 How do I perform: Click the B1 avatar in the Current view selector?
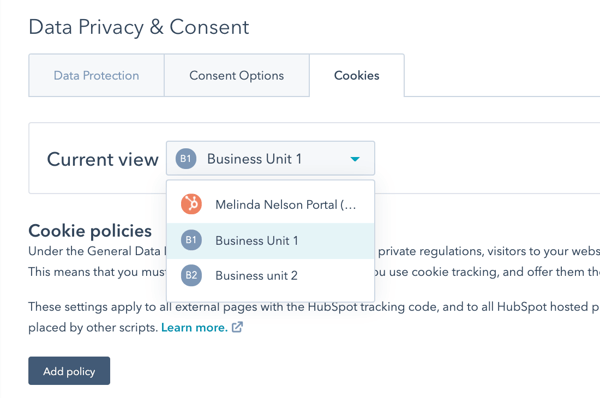click(x=186, y=158)
